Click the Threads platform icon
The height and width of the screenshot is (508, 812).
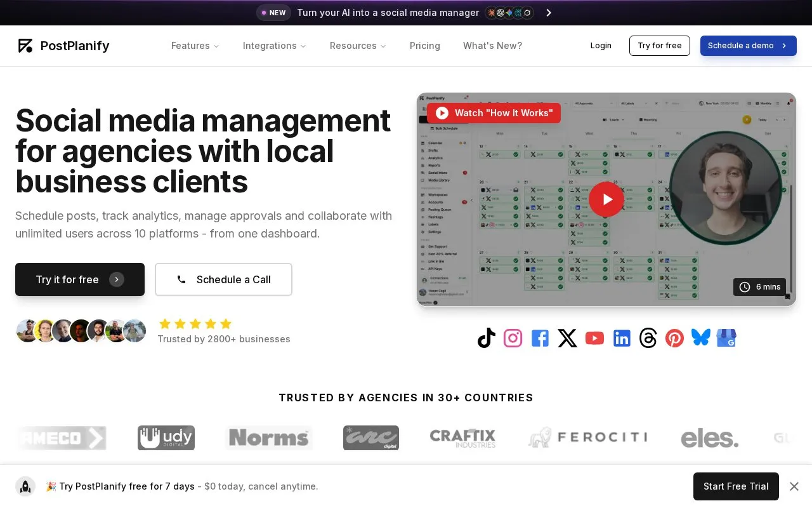(648, 338)
